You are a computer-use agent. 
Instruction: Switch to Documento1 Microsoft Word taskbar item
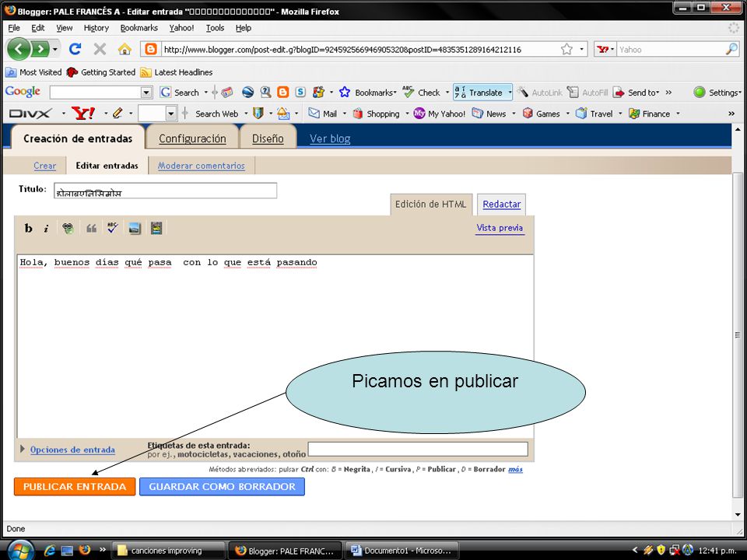(402, 551)
